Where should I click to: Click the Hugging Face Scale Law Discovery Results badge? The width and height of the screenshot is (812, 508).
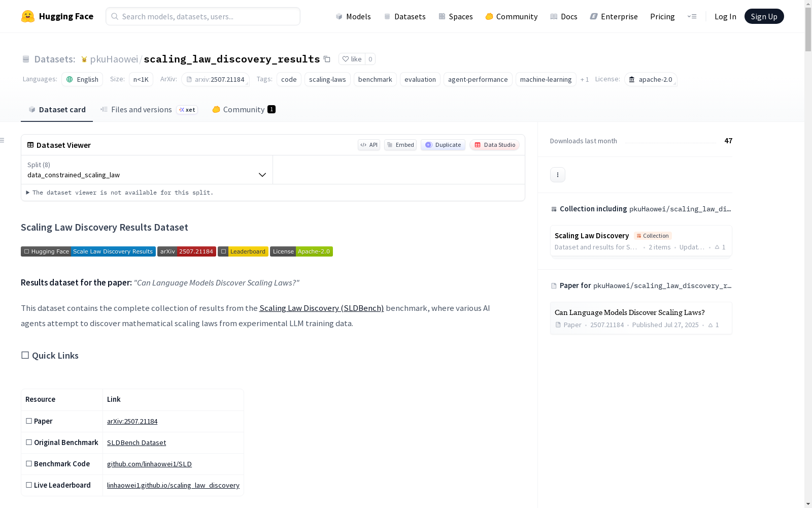pos(88,251)
